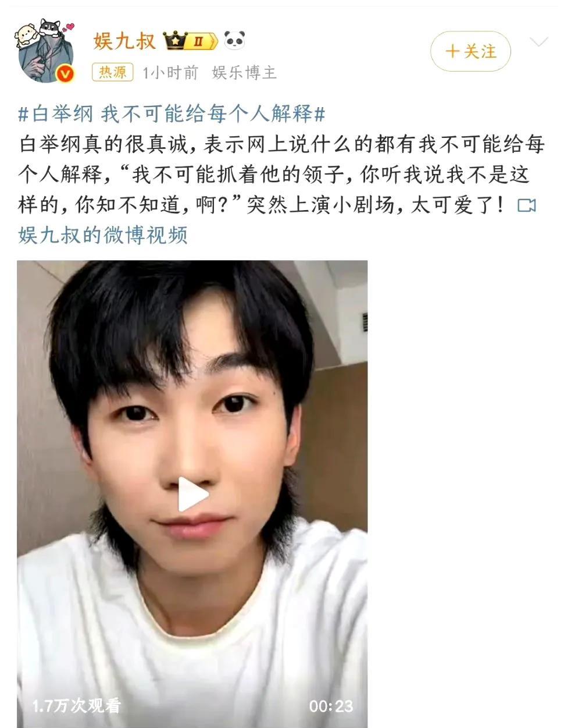Tap the orange verified V badge
The width and height of the screenshot is (564, 728).
point(66,74)
